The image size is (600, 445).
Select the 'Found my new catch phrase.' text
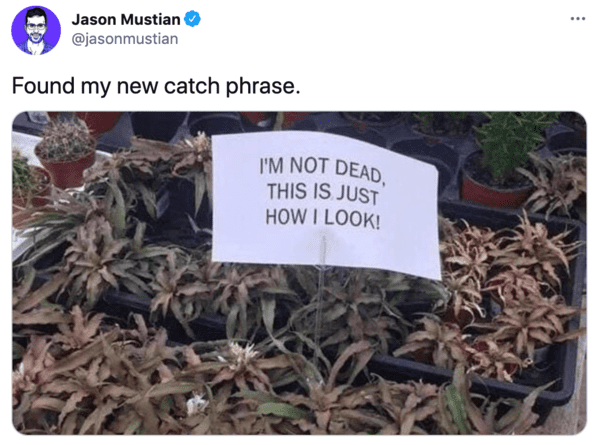click(156, 86)
